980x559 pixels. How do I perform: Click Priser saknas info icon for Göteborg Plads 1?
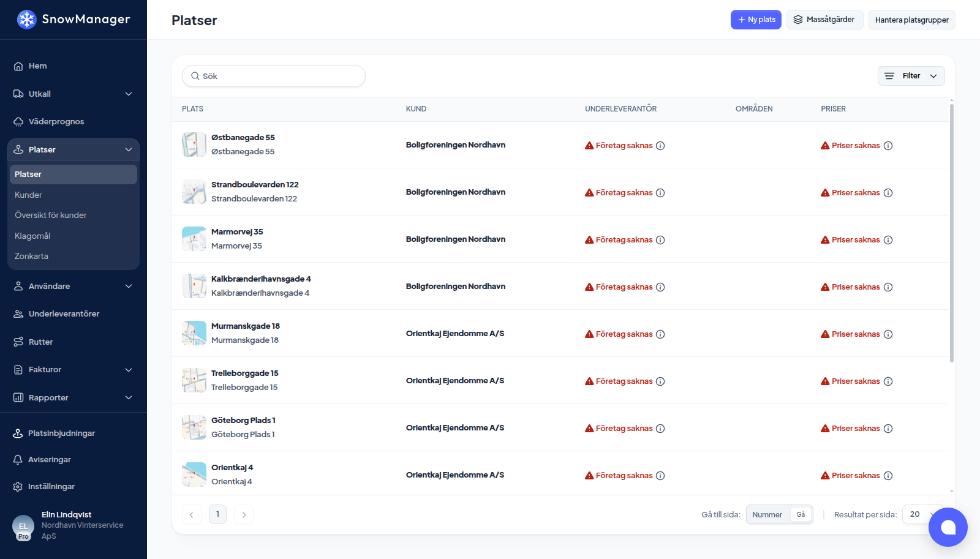[888, 429]
